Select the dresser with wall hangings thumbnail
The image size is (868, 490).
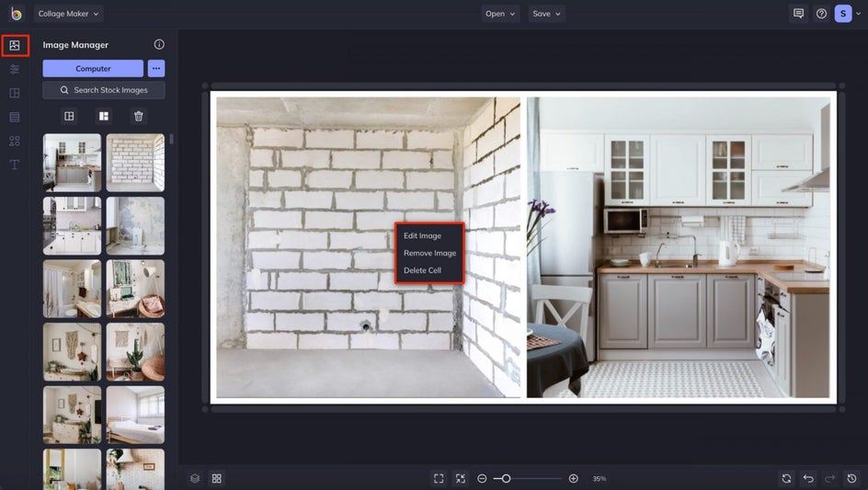(x=72, y=415)
